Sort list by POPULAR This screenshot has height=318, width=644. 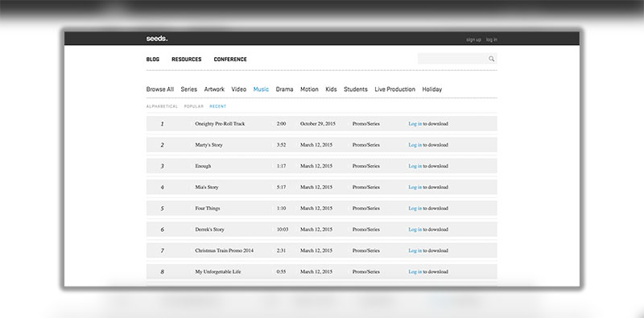194,106
